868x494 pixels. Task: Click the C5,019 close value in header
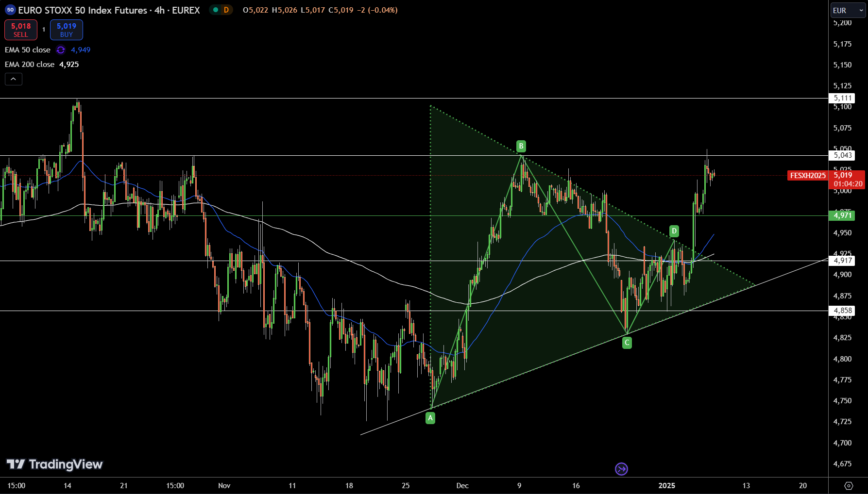341,10
